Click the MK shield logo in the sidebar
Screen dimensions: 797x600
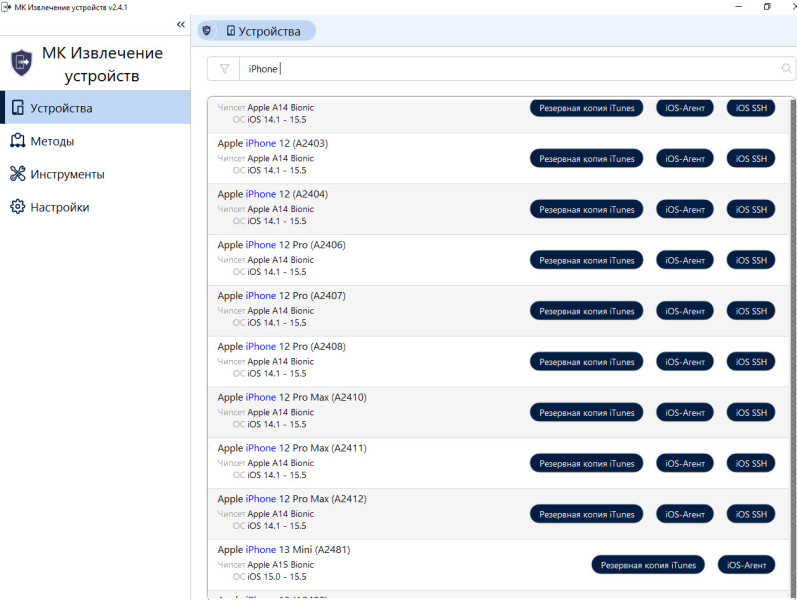[22, 63]
